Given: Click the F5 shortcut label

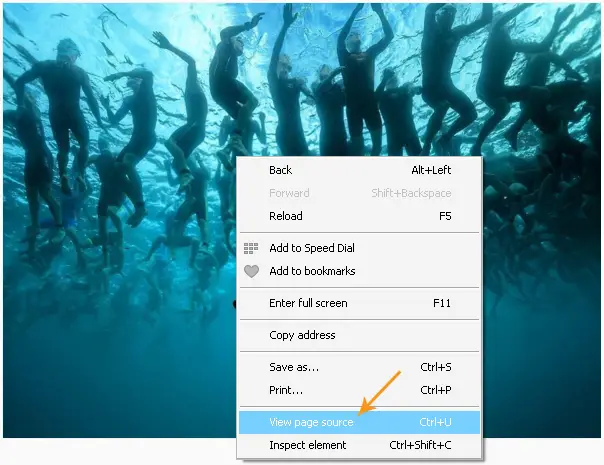Looking at the screenshot, I should pyautogui.click(x=445, y=216).
